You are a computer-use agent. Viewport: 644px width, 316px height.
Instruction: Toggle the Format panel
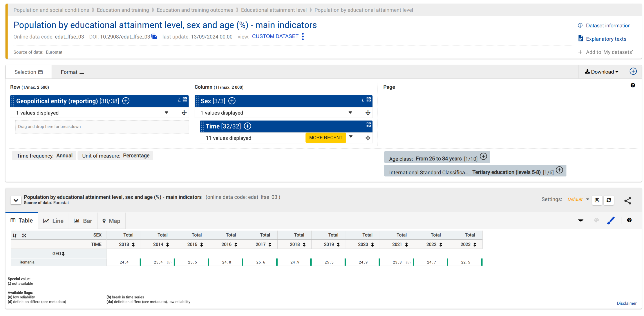pyautogui.click(x=72, y=72)
